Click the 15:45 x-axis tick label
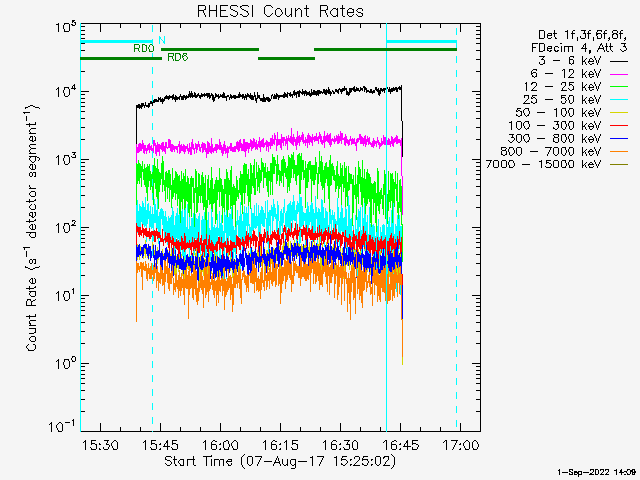 point(160,444)
